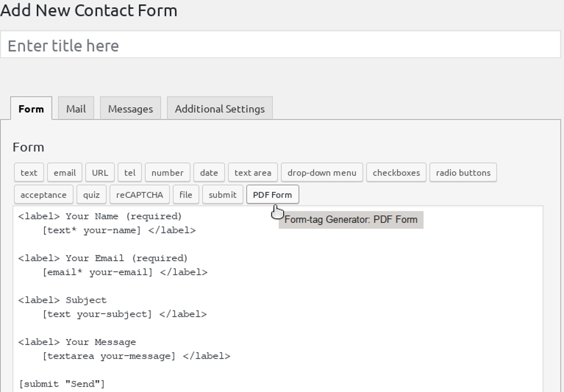Open the PDF Form tag generator
The width and height of the screenshot is (564, 392).
tap(272, 194)
